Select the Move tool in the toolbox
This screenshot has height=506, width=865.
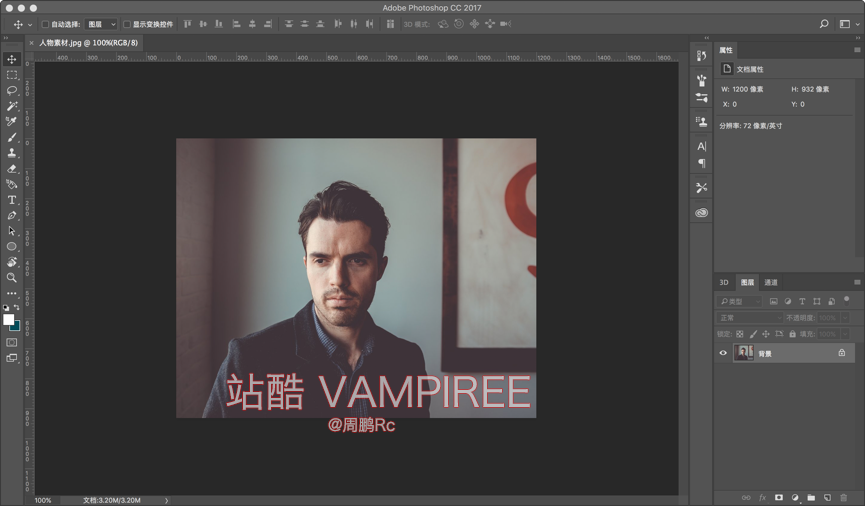click(x=12, y=59)
